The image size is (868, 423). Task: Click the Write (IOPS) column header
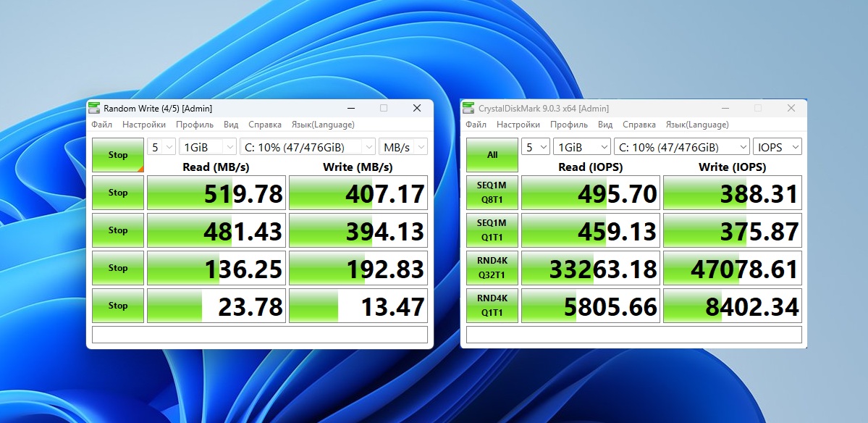tap(733, 167)
